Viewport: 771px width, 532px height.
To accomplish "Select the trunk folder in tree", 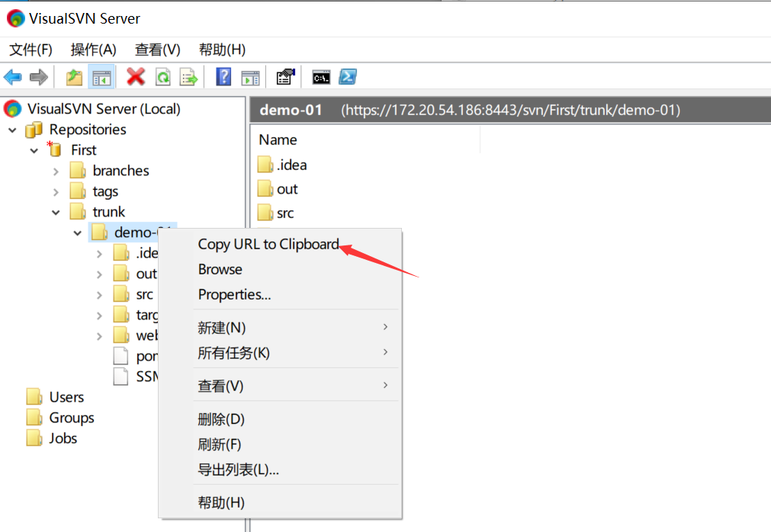I will click(108, 212).
